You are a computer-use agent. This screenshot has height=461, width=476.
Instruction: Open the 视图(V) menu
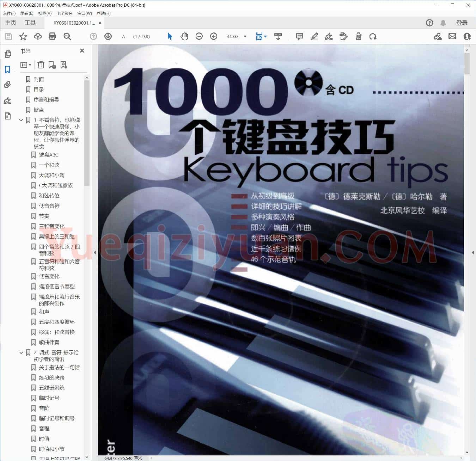point(45,13)
